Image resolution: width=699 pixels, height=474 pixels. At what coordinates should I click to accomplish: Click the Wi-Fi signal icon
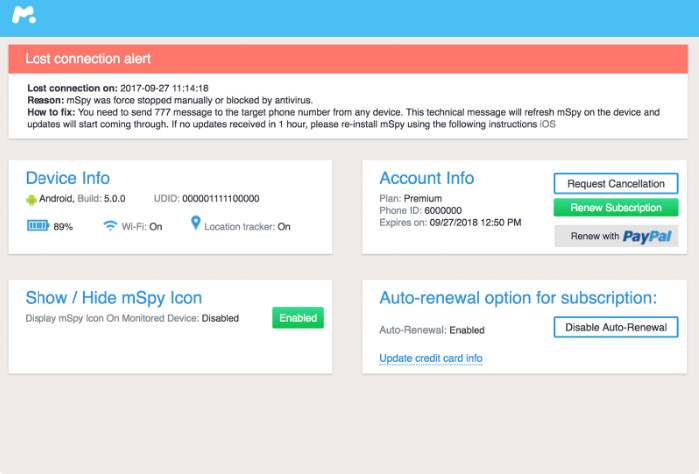pyautogui.click(x=110, y=226)
